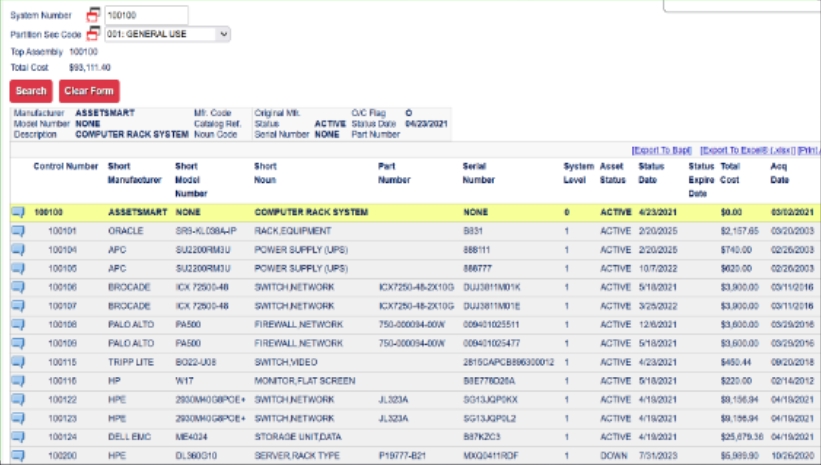Click the Clear Form button
This screenshot has height=465, width=821.
[89, 91]
